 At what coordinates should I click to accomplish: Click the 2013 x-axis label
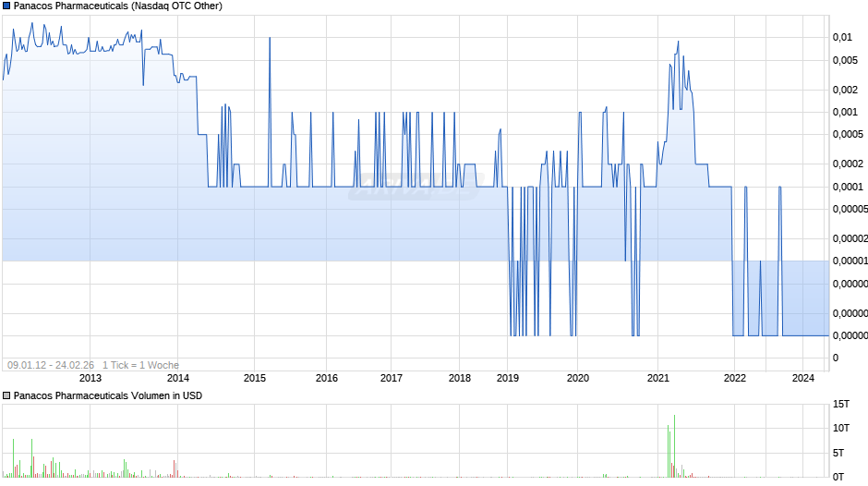pos(90,378)
